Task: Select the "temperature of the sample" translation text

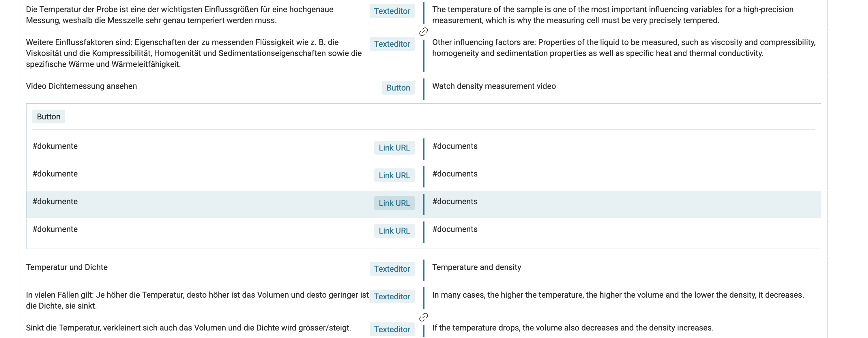Action: click(x=612, y=15)
